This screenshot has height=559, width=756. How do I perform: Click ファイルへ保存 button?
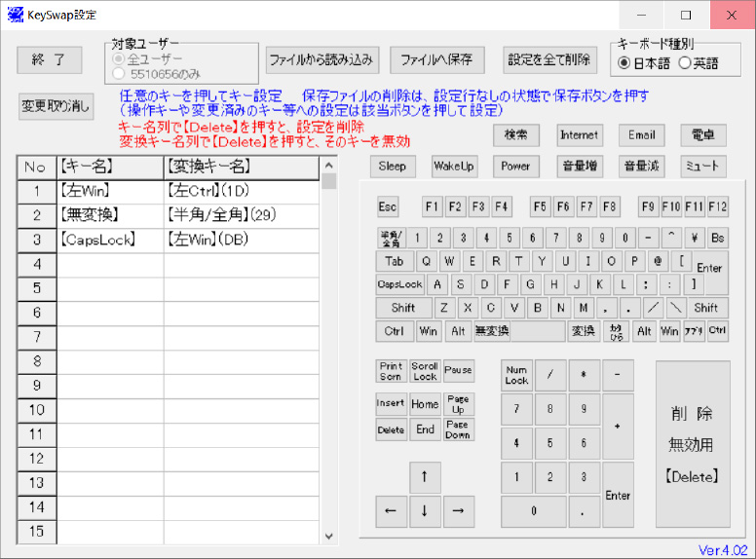[437, 59]
